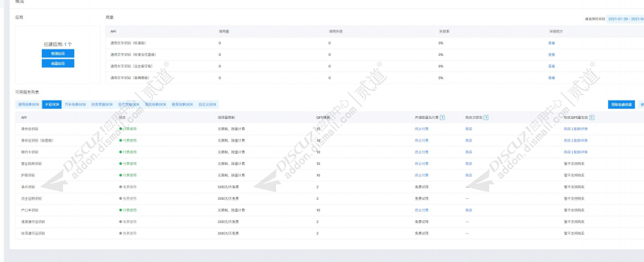The image size is (644, 262).
Task: Switch to the 医疗票据OCR tab
Action: click(128, 104)
